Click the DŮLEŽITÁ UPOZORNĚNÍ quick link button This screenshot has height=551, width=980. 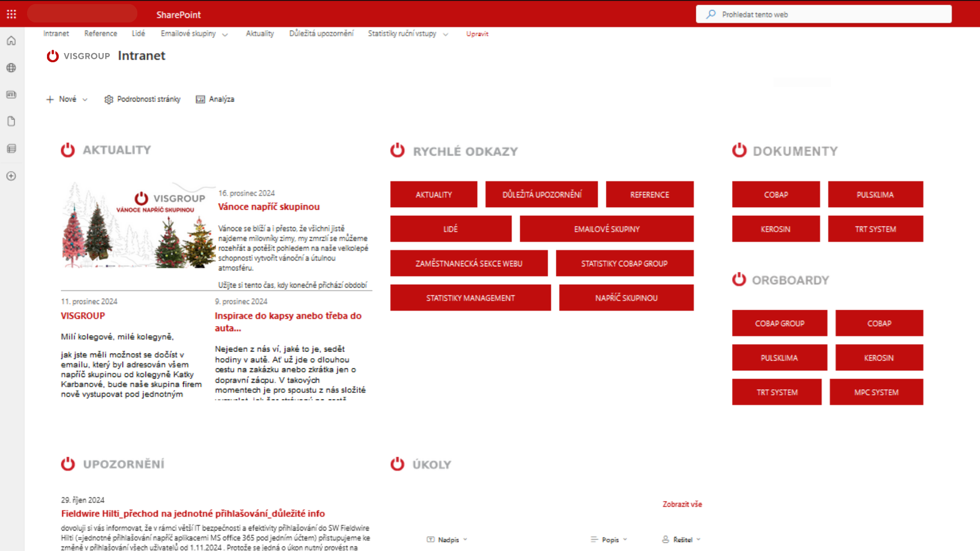click(x=542, y=194)
